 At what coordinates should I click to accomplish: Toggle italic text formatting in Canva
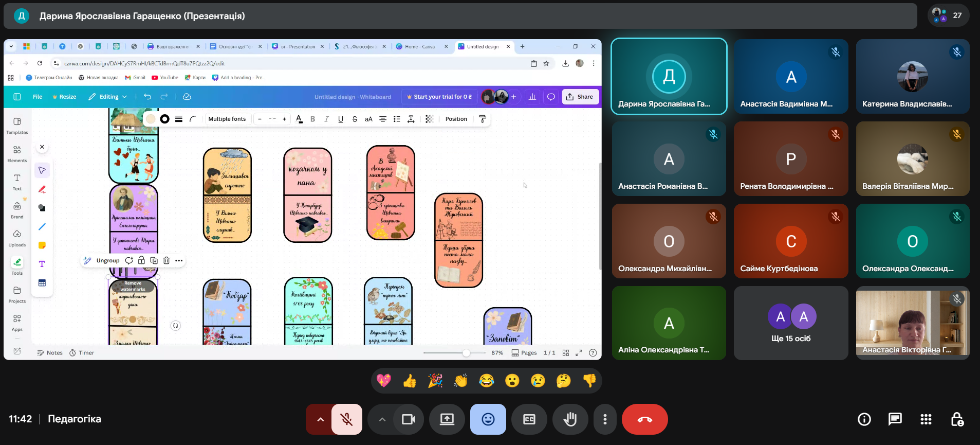click(x=326, y=119)
